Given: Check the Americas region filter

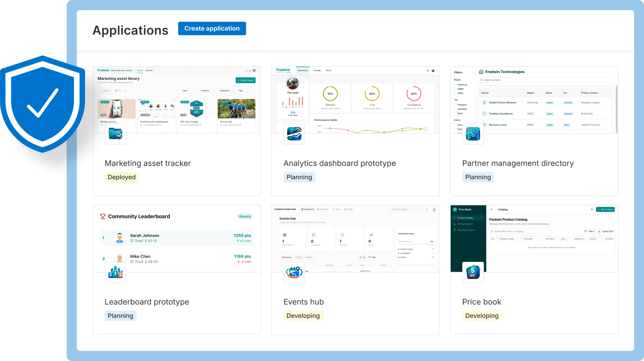Looking at the screenshot, I should (455, 85).
